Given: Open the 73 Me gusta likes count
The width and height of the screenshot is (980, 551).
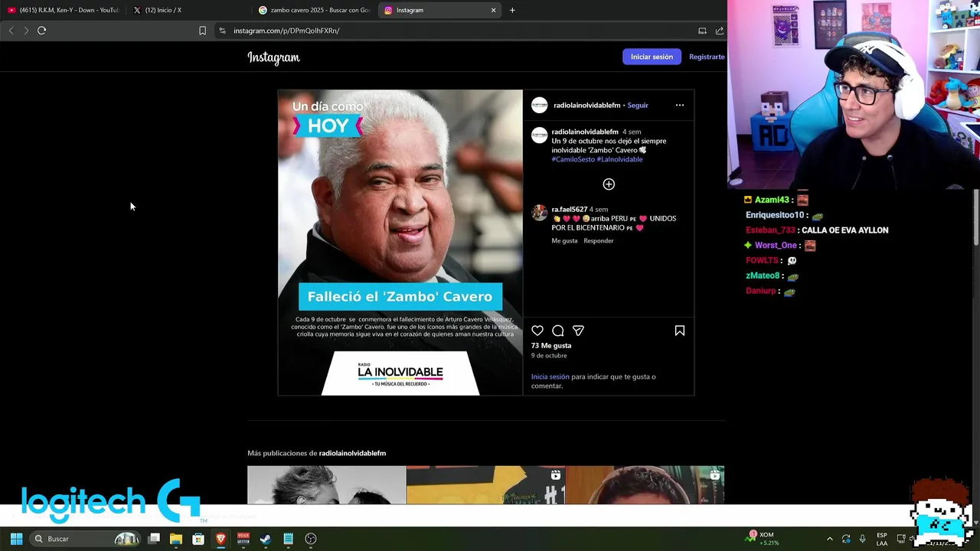Looking at the screenshot, I should coord(551,346).
